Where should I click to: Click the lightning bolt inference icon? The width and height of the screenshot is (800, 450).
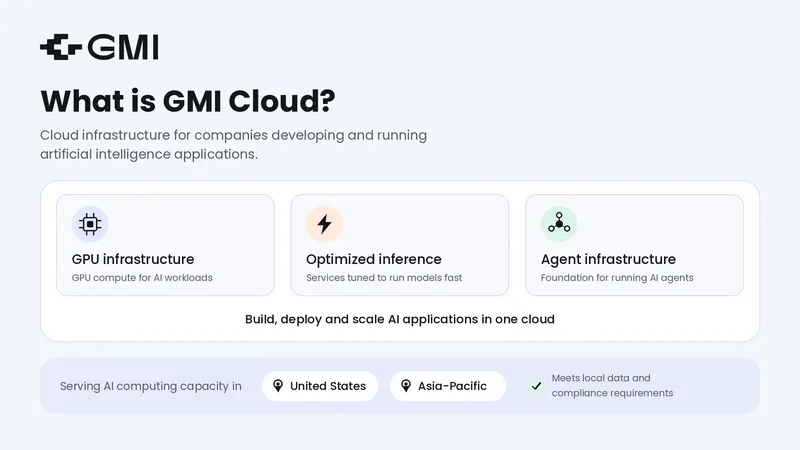[324, 224]
